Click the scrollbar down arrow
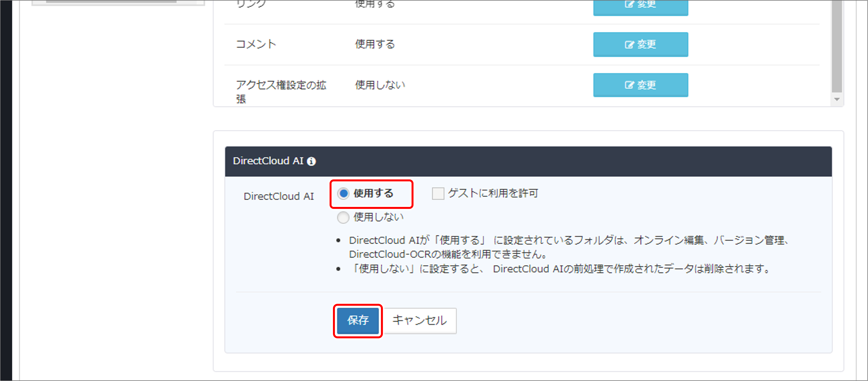This screenshot has width=868, height=381. pos(837,100)
